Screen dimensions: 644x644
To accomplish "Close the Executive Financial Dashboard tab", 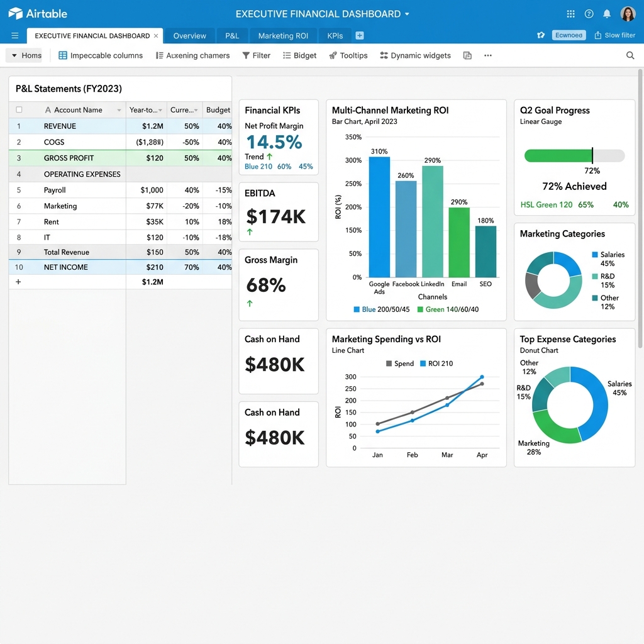I will click(156, 36).
